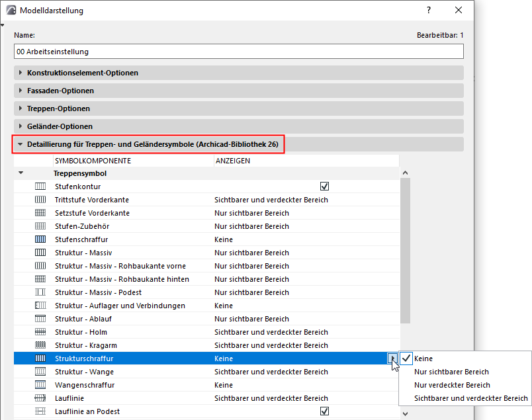Open help with the question mark button
The image size is (532, 420).
pos(429,10)
